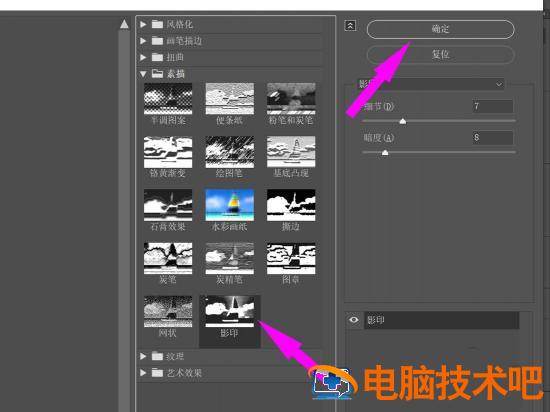Click the 暗度 value field showing 8

pyautogui.click(x=493, y=137)
